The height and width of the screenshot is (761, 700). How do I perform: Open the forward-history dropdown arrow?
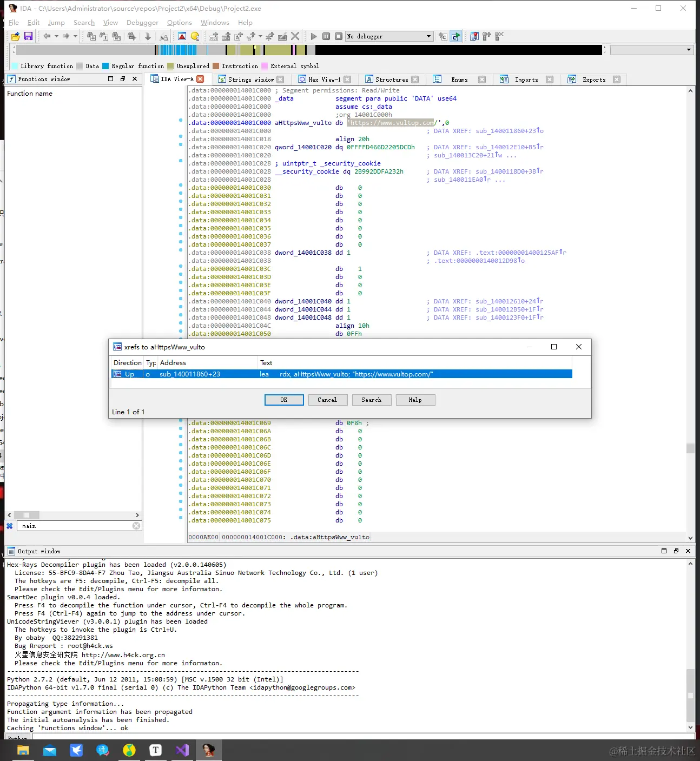point(75,36)
